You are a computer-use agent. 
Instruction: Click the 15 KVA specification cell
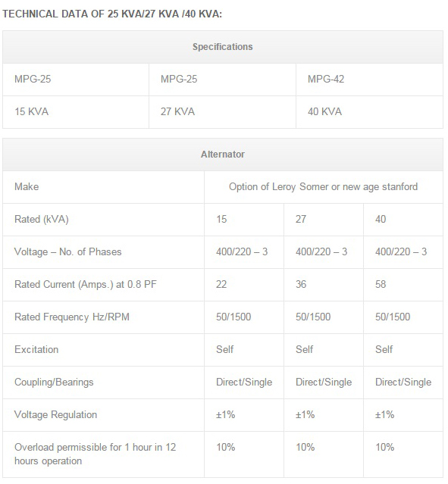(x=76, y=112)
